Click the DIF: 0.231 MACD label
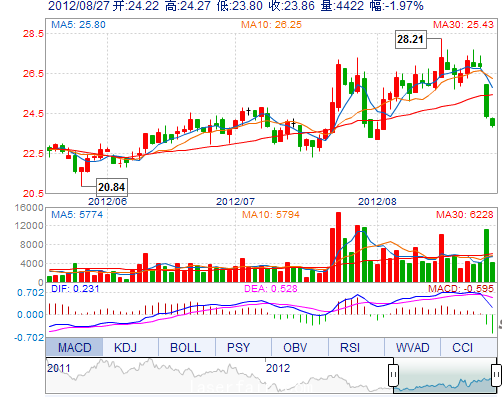The width and height of the screenshot is (502, 397). tap(75, 288)
